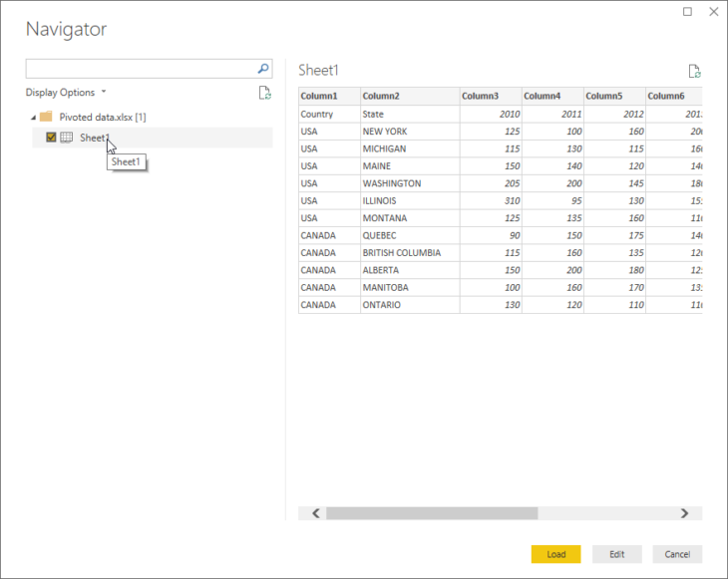Maximize the Navigator window
Image resolution: width=728 pixels, height=579 pixels.
(x=687, y=12)
